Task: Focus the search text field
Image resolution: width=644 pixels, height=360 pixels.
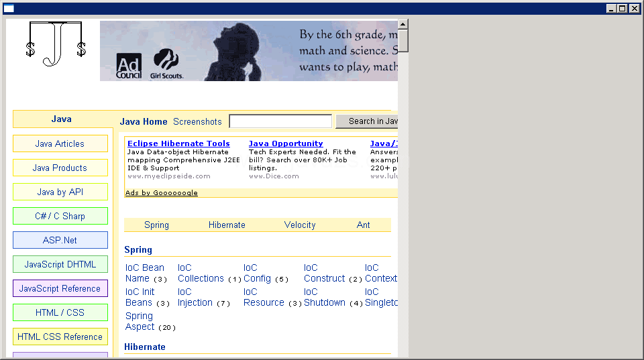Action: click(280, 121)
